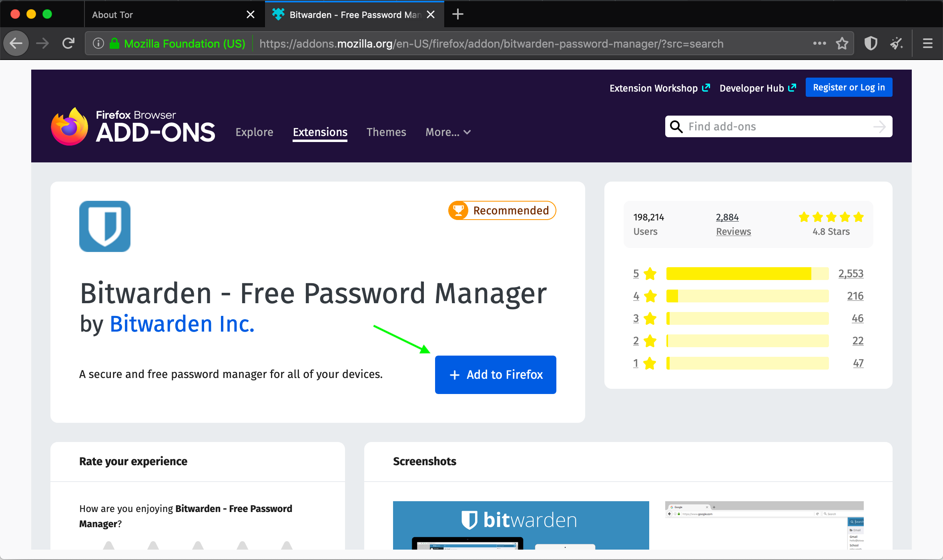The height and width of the screenshot is (560, 943).
Task: Close the About Tor tab
Action: pyautogui.click(x=251, y=14)
